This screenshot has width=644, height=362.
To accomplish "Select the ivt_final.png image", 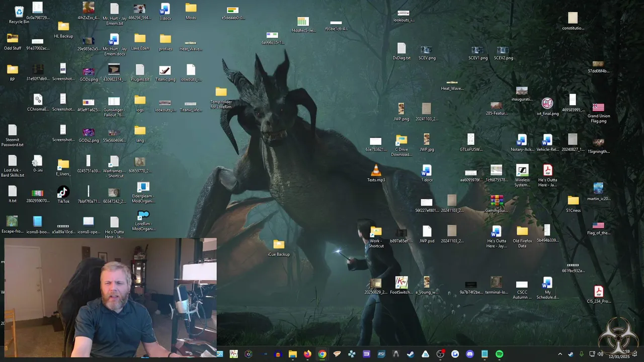I will click(x=547, y=107).
